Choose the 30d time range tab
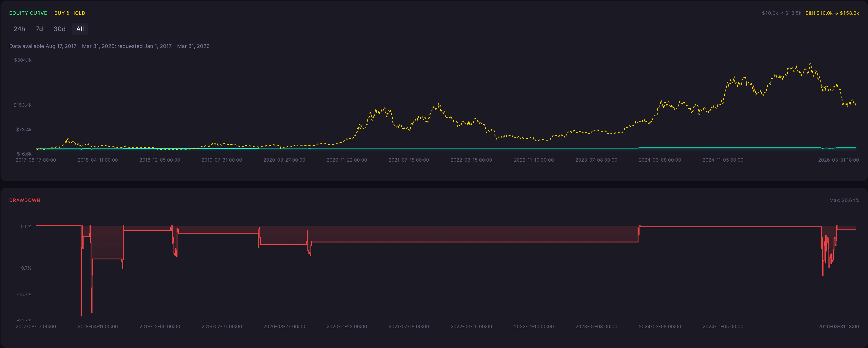Screen dimensions: 868x348 coord(60,29)
